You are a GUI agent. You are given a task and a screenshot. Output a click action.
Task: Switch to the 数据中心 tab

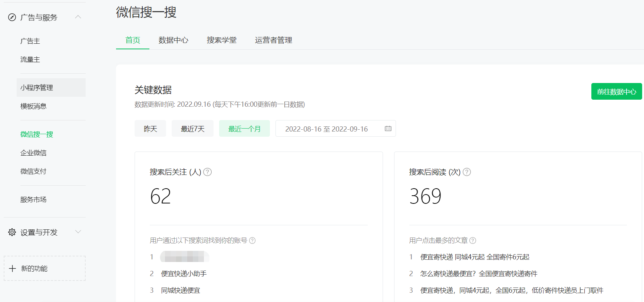coord(174,40)
